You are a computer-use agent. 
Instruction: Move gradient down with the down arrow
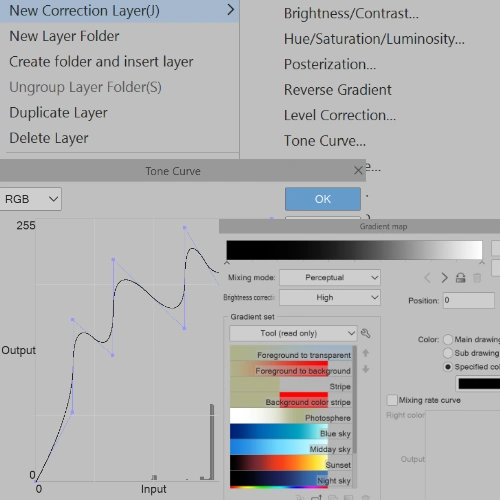[366, 369]
